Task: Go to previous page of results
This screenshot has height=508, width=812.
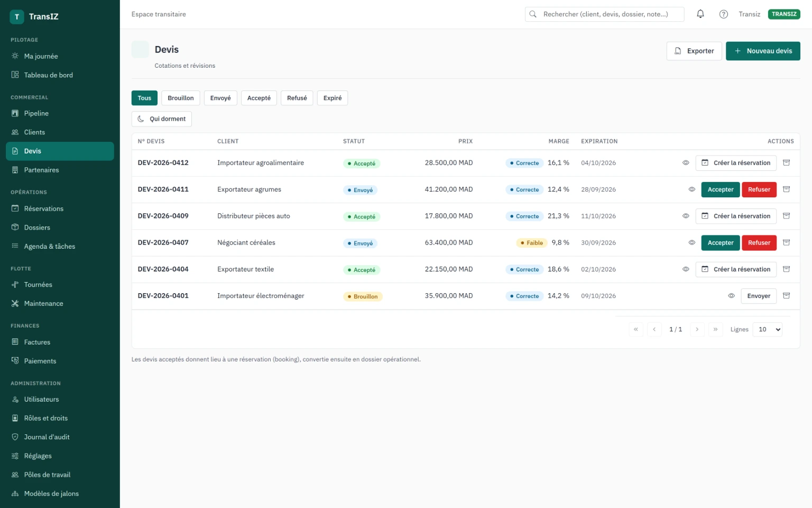Action: (654, 329)
